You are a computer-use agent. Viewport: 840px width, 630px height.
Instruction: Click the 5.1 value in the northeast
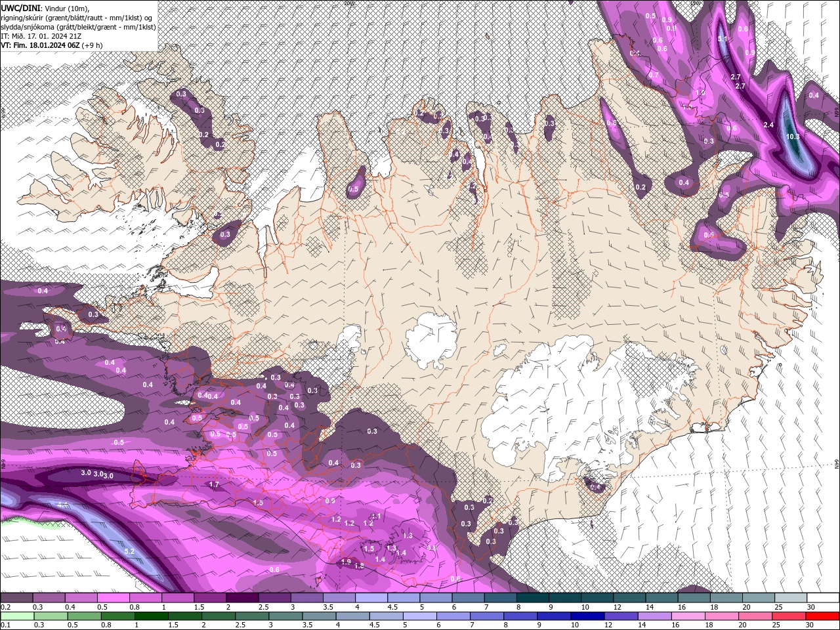click(x=723, y=39)
